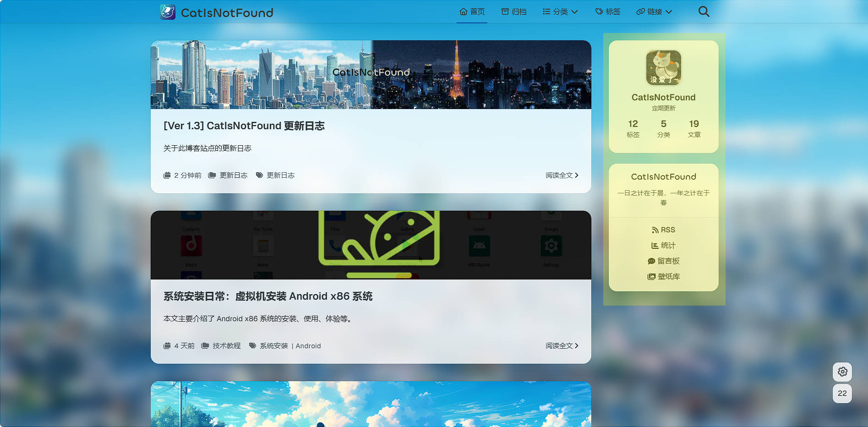Screen dimensions: 868x427
Task: Expand the 分类 categories dropdown
Action: pos(560,11)
